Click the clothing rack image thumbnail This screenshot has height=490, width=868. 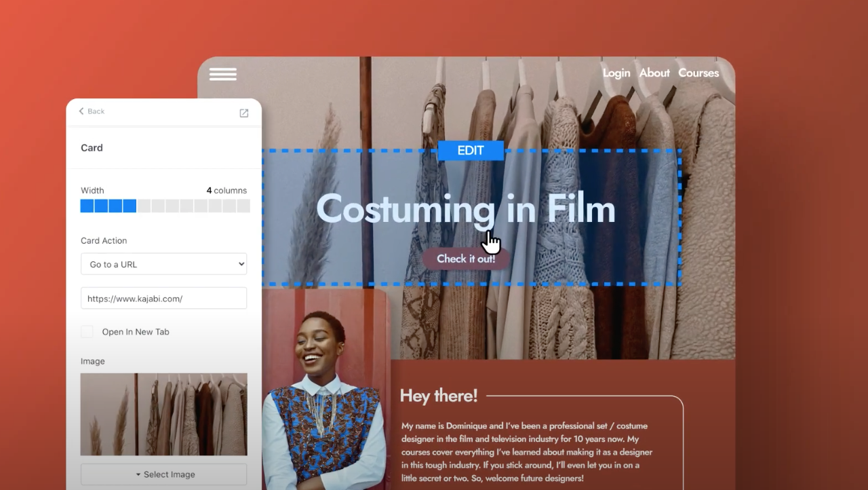pos(163,414)
